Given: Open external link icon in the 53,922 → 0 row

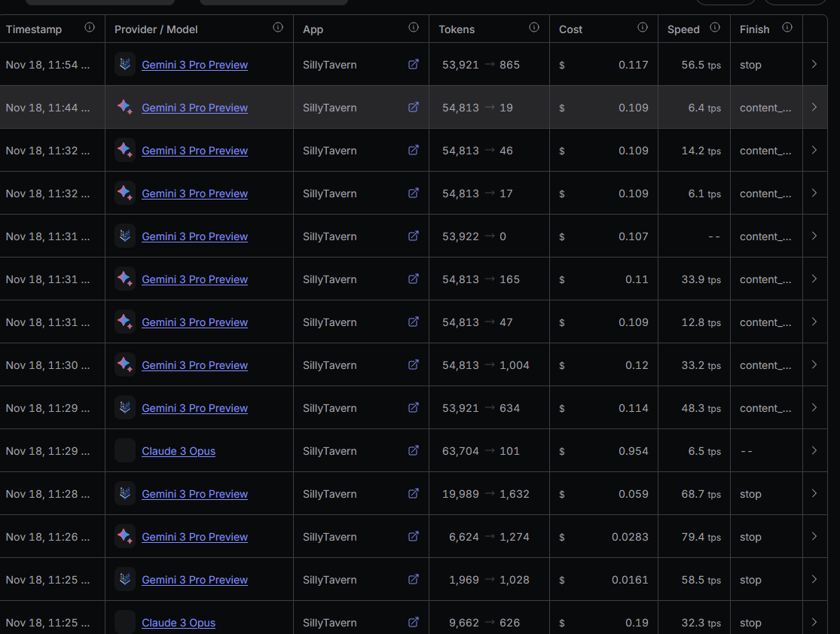Looking at the screenshot, I should click(413, 236).
